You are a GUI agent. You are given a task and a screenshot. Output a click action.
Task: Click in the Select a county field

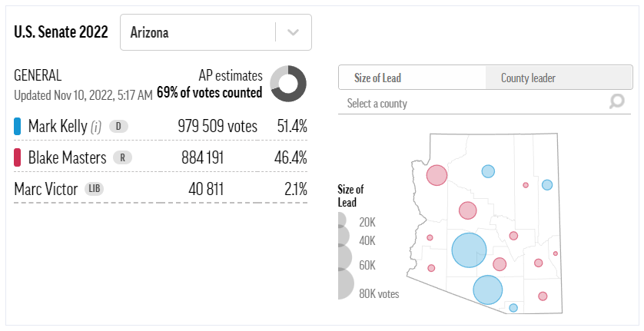coord(469,103)
